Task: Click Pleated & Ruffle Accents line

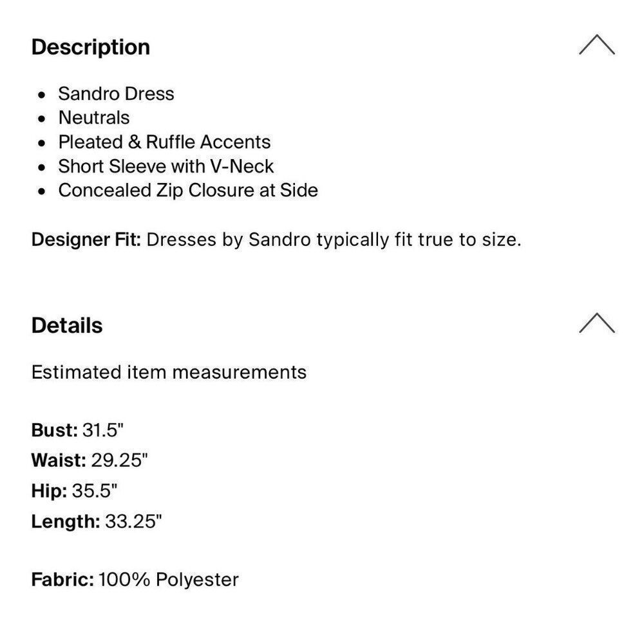Action: [x=164, y=142]
